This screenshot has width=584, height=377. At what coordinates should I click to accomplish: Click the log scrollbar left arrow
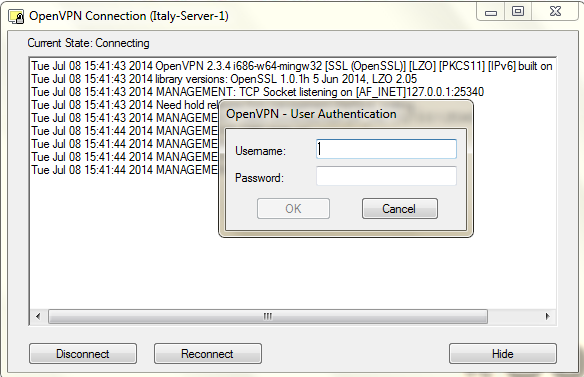(38, 316)
